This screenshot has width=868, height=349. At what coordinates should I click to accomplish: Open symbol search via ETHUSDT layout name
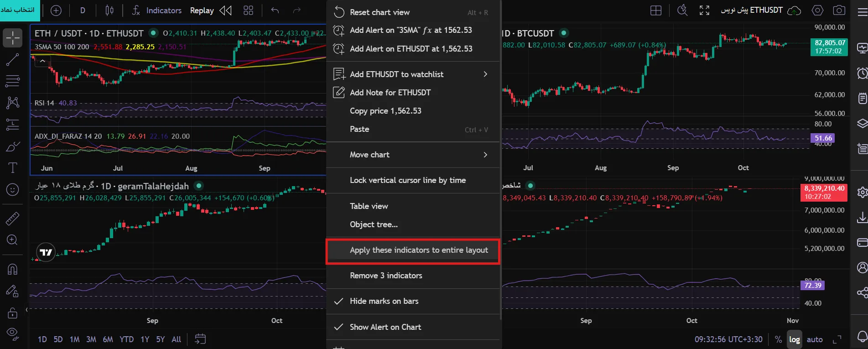752,10
